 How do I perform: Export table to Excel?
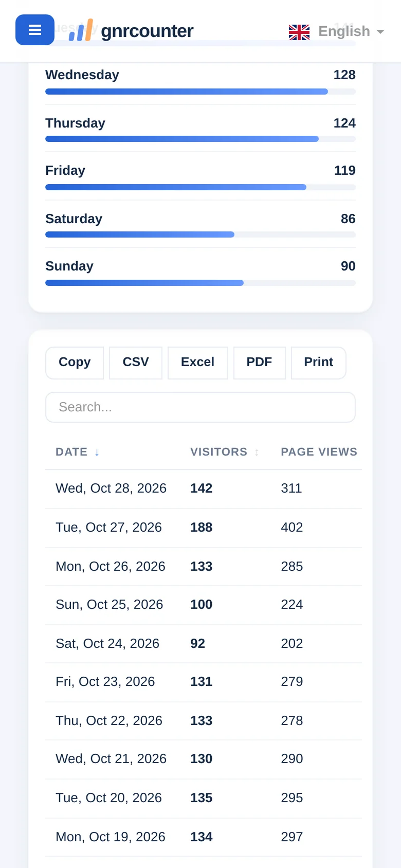pyautogui.click(x=197, y=363)
